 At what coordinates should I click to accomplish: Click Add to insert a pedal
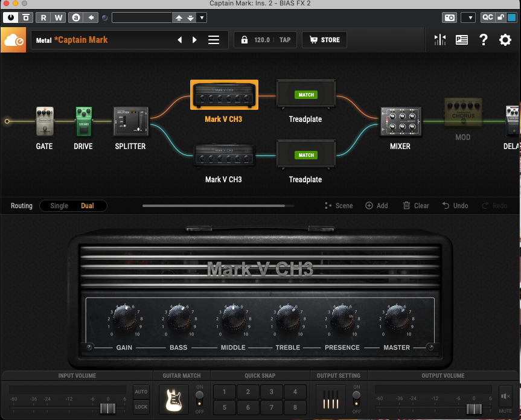[377, 206]
